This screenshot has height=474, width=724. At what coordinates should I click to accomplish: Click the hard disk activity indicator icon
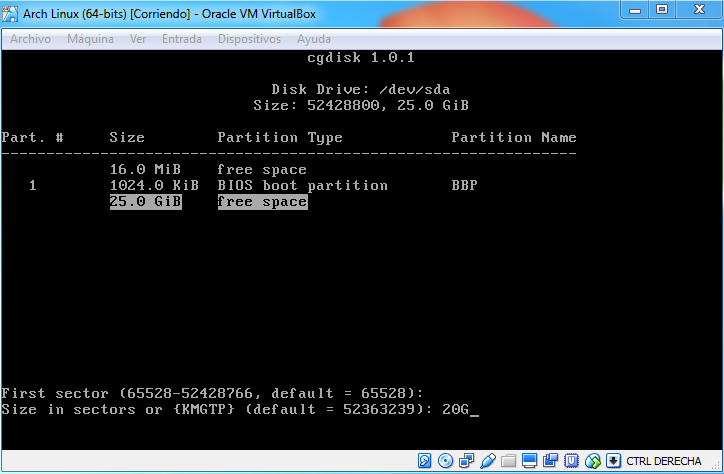425,461
